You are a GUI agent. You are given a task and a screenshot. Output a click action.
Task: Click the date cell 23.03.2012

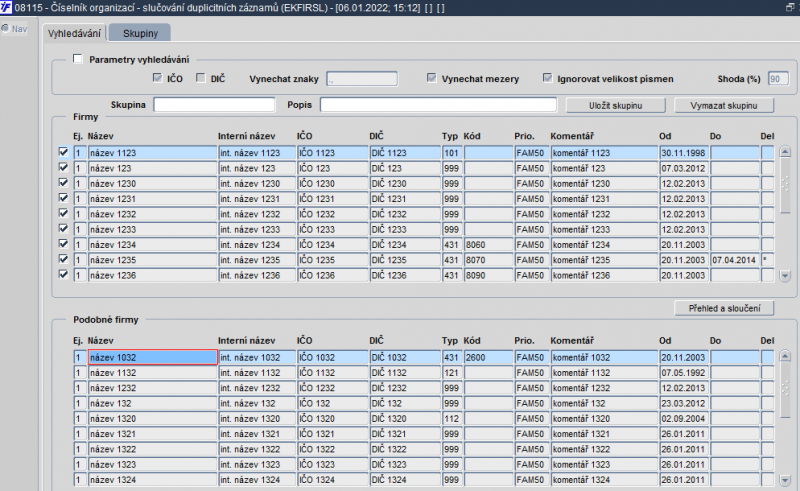pos(684,403)
